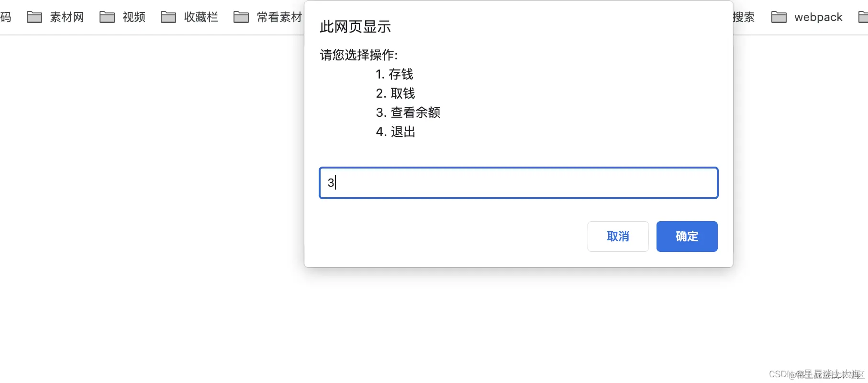Click the blue highlighted input border
Image resolution: width=868 pixels, height=383 pixels.
(x=518, y=169)
